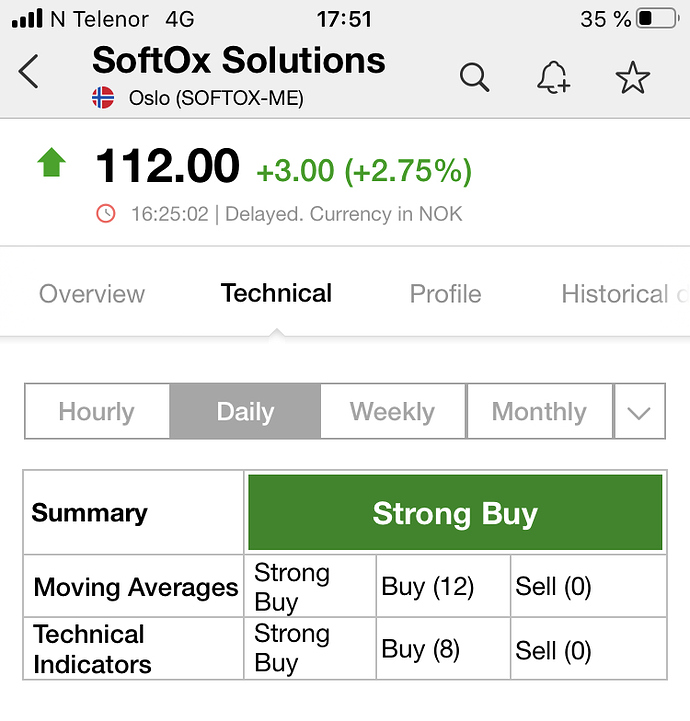The height and width of the screenshot is (721, 690).
Task: Select the Weekly timeframe
Action: tap(392, 412)
